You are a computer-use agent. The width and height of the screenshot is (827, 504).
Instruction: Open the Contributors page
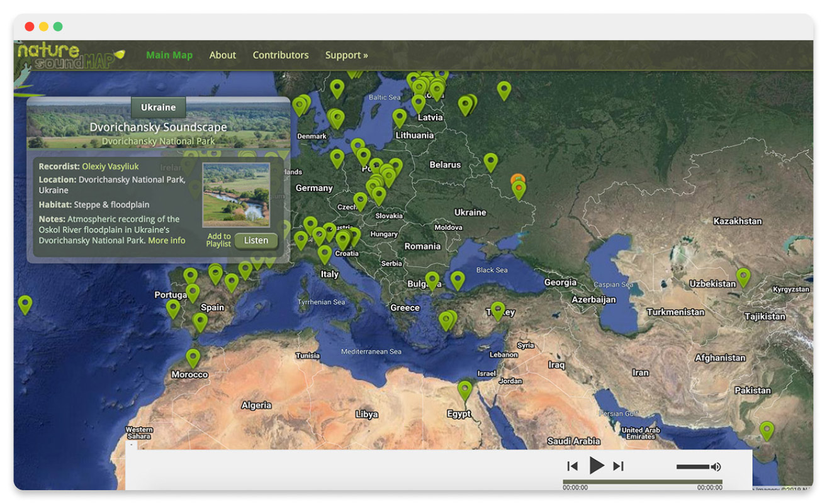281,55
